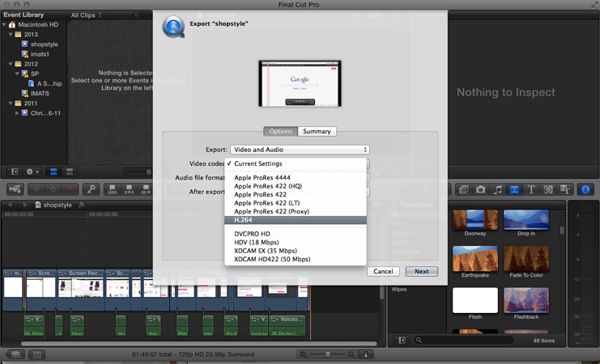The image size is (600, 364).
Task: Go forward in timeline history arrow
Action: 25,205
